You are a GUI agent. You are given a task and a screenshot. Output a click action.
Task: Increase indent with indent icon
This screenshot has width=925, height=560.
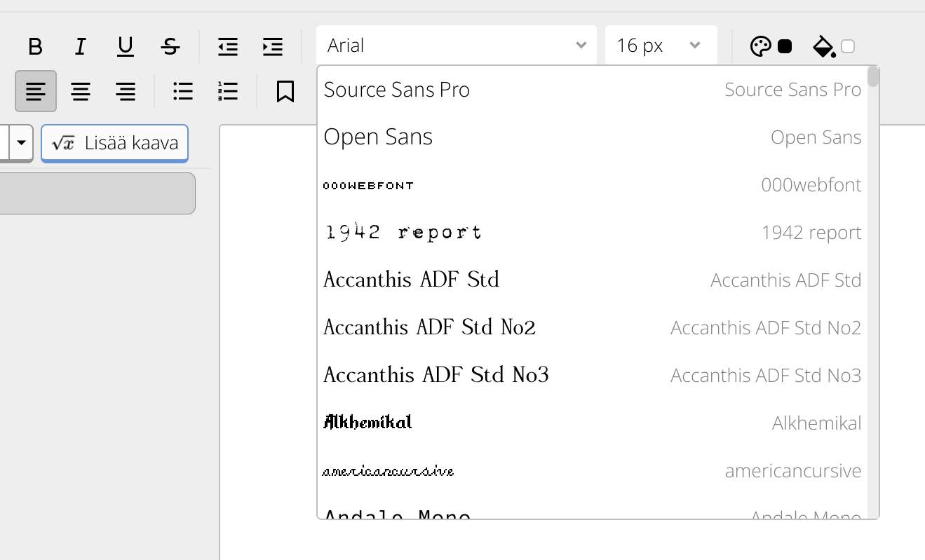point(273,47)
